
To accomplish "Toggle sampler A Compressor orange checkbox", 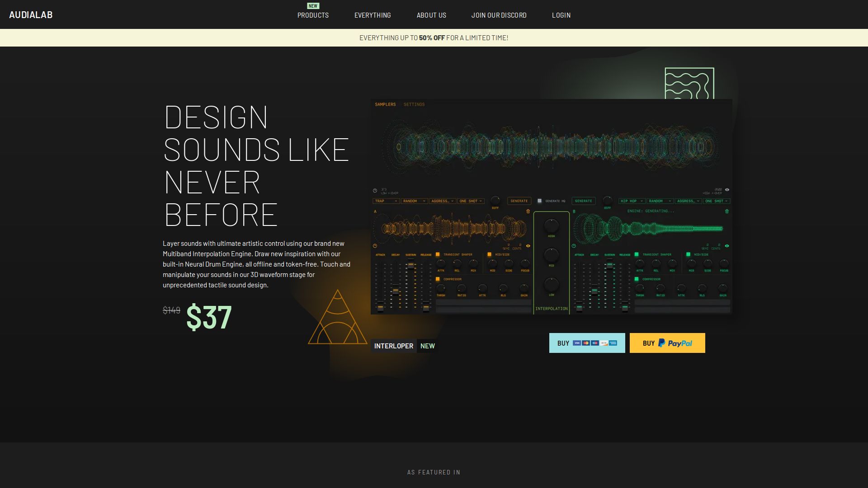I will tap(438, 279).
